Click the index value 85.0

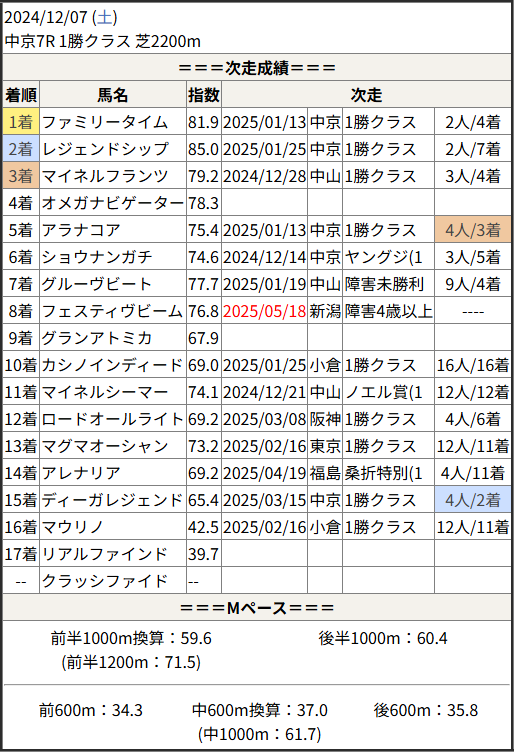203,149
